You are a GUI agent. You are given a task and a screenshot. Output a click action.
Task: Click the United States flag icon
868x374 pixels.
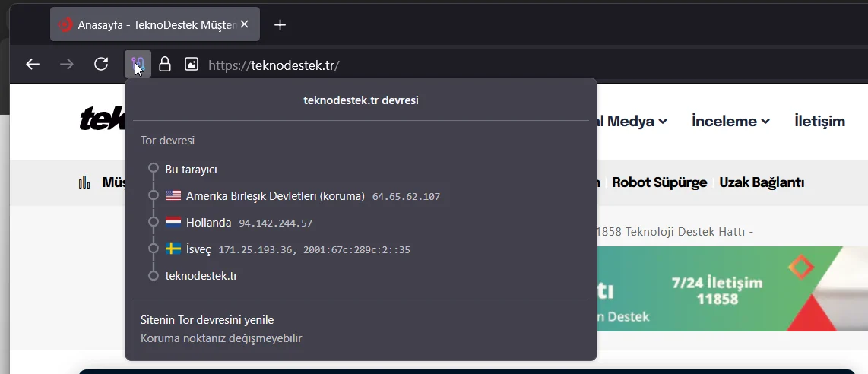coord(173,195)
